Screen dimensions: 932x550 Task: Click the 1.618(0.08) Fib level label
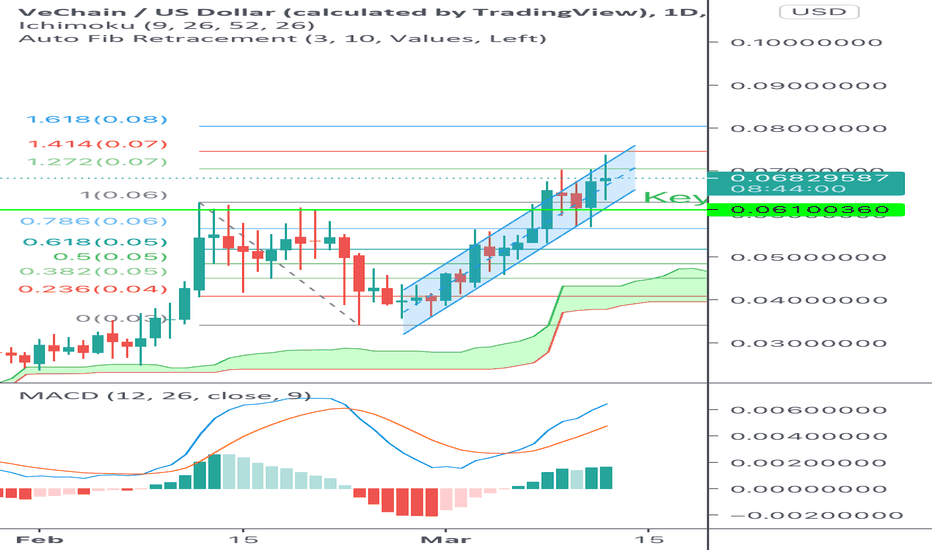pyautogui.click(x=97, y=120)
